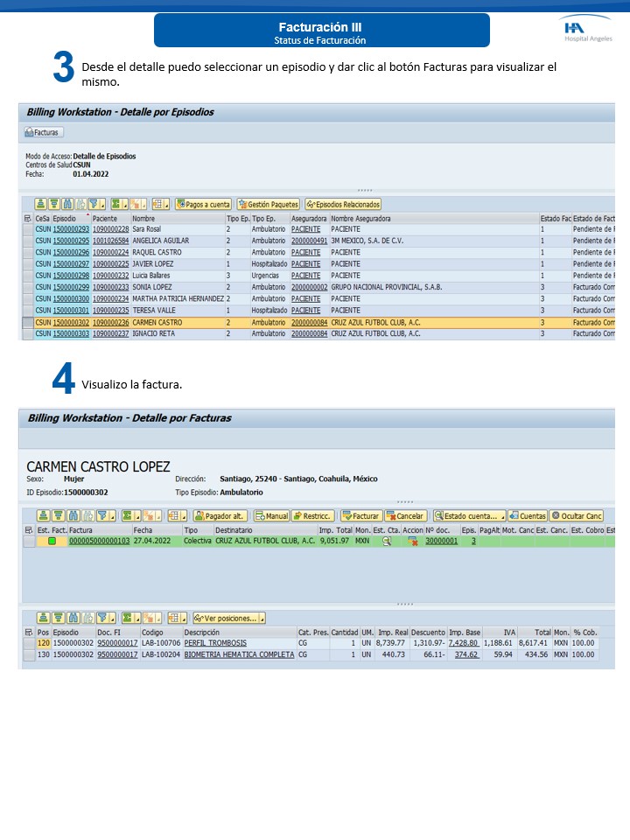
Task: Select row checkbox for position 120
Action: (x=30, y=643)
